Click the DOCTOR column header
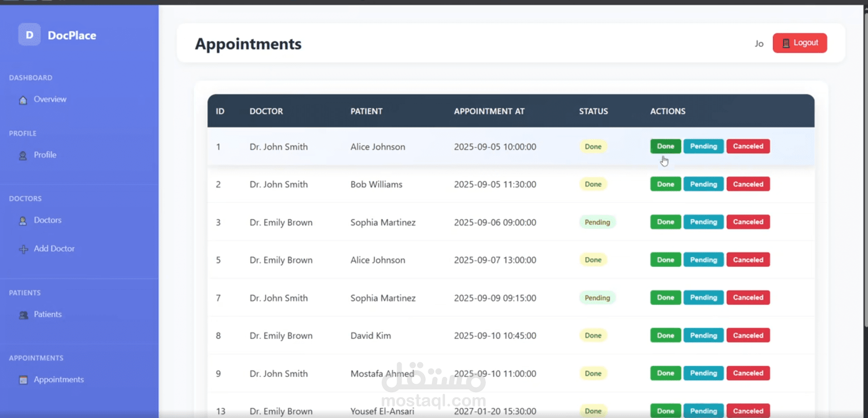The width and height of the screenshot is (868, 418). click(x=266, y=111)
